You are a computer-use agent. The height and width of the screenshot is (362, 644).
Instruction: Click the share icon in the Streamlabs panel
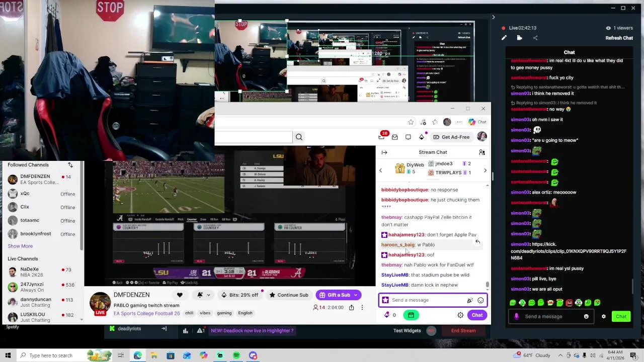pyautogui.click(x=535, y=38)
